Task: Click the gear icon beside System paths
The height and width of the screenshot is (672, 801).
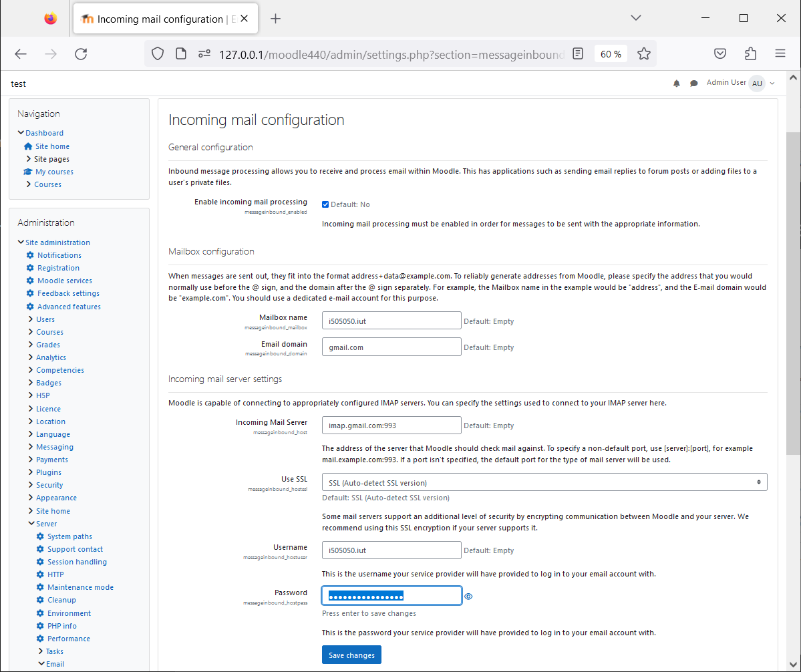Action: tap(40, 536)
